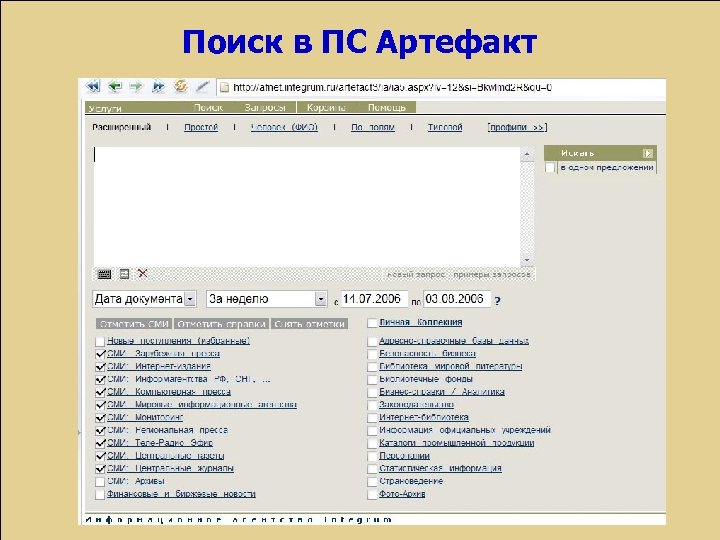Screen dimensions: 720x540
Task: Switch to 'Расширенный' search mode
Action: pos(121,127)
